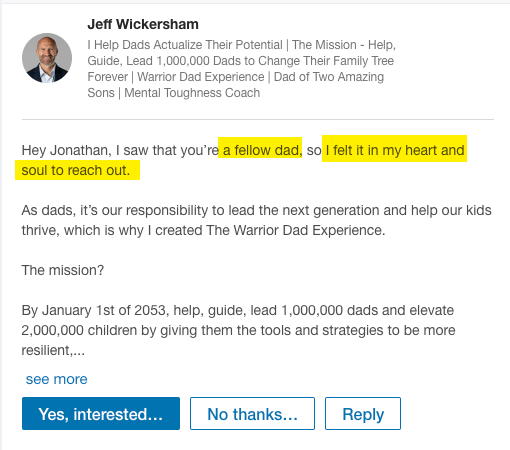Click 'The mission?' line in message
Viewport: 510px width, 450px height.
point(63,270)
